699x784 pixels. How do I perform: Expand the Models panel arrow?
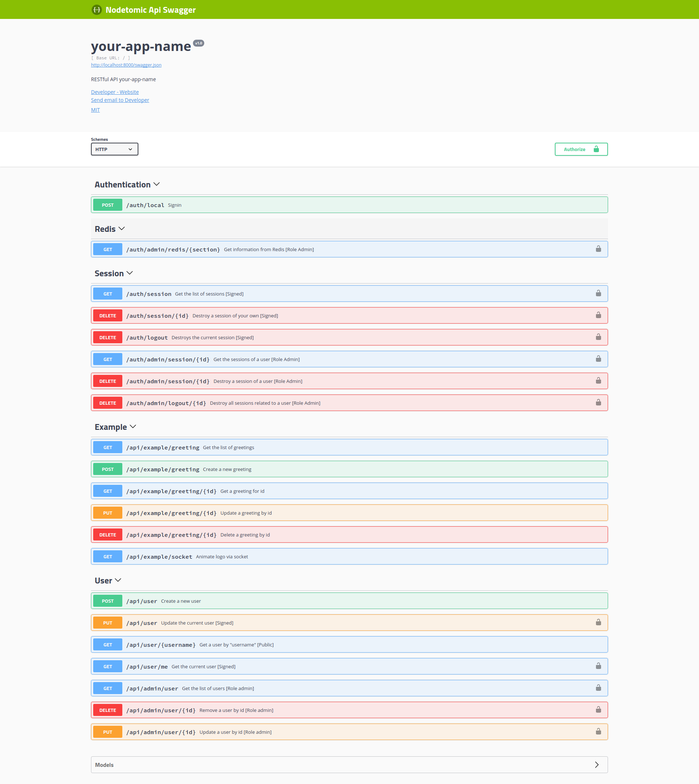[x=596, y=765]
